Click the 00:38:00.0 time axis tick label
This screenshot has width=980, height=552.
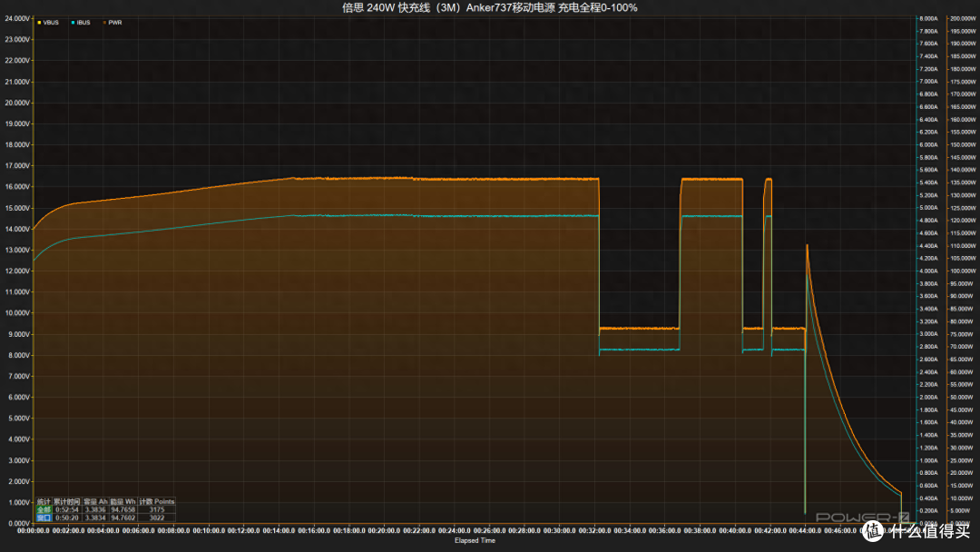700,531
